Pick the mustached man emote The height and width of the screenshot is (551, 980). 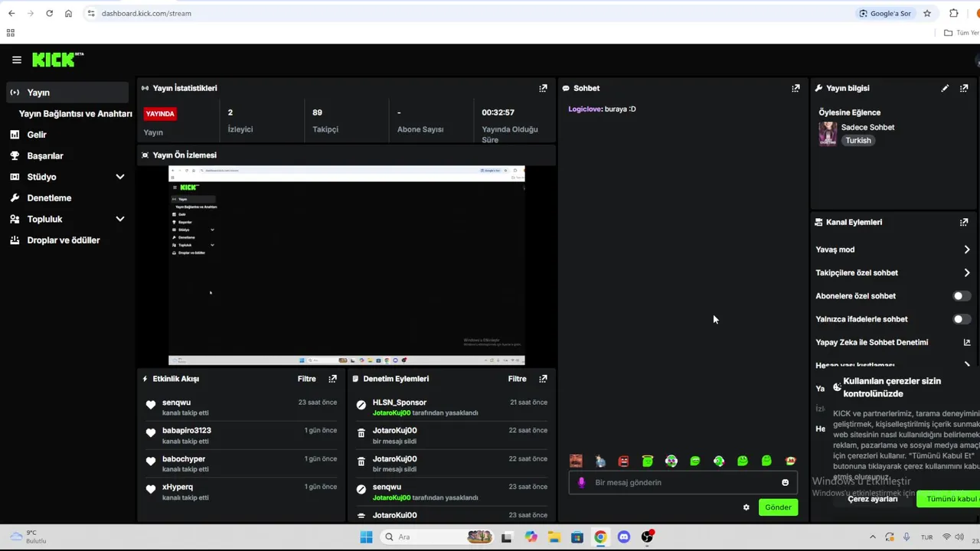pyautogui.click(x=576, y=461)
